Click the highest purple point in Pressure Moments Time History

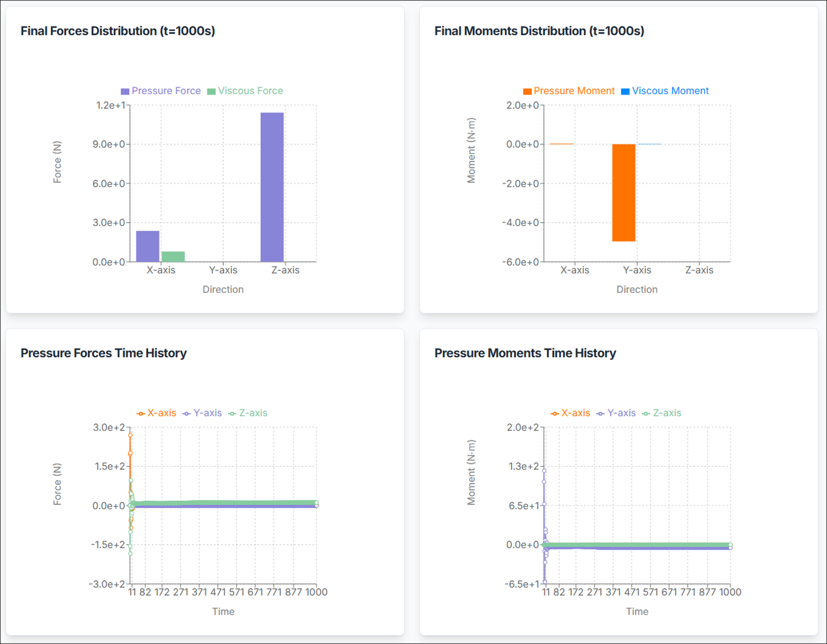544,471
